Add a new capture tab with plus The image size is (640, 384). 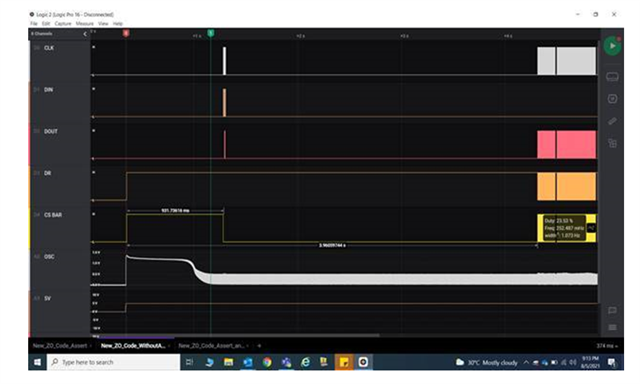click(x=259, y=346)
